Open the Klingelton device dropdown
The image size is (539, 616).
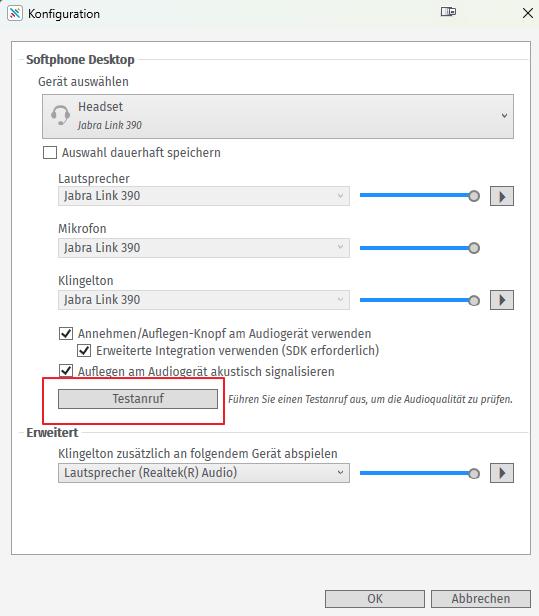tap(204, 300)
